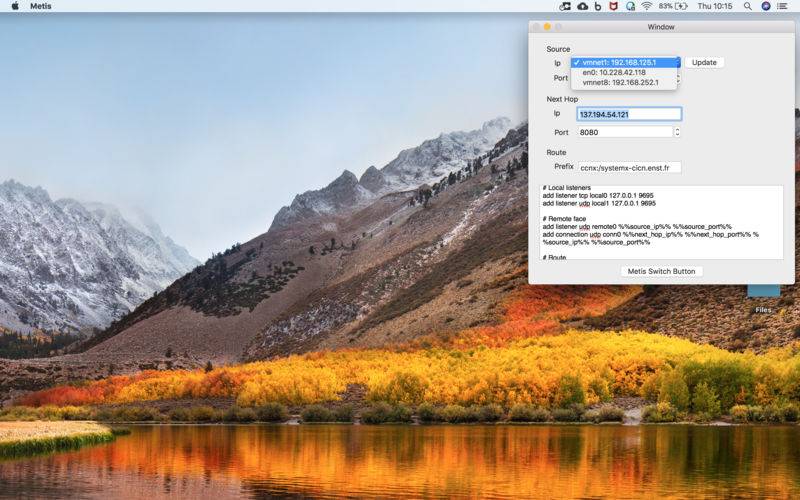Image resolution: width=800 pixels, height=500 pixels.
Task: Click the cloud upload menu bar icon
Action: 582,6
